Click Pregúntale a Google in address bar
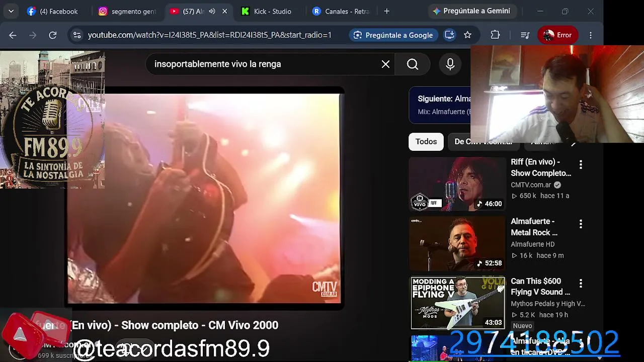 click(x=393, y=35)
